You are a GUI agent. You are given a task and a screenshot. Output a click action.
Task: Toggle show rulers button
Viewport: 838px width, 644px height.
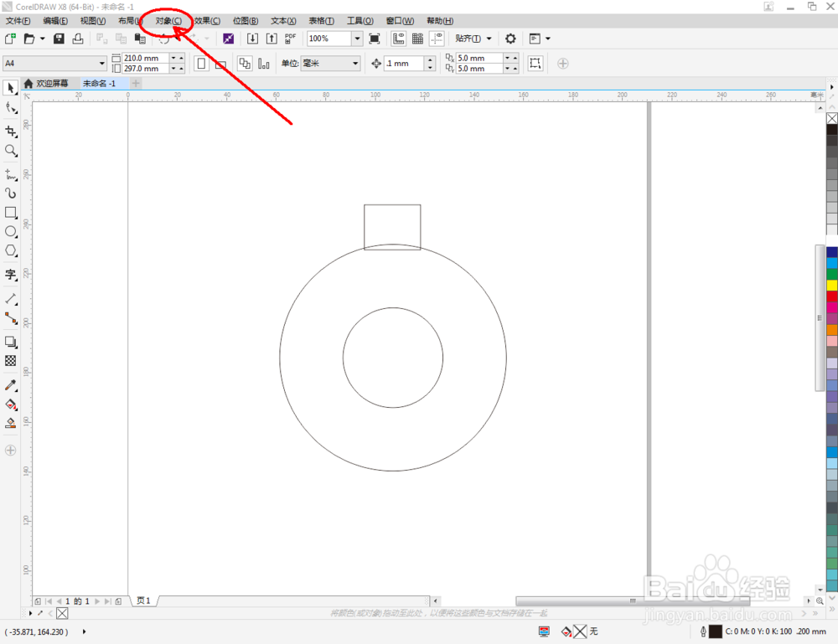(x=399, y=39)
